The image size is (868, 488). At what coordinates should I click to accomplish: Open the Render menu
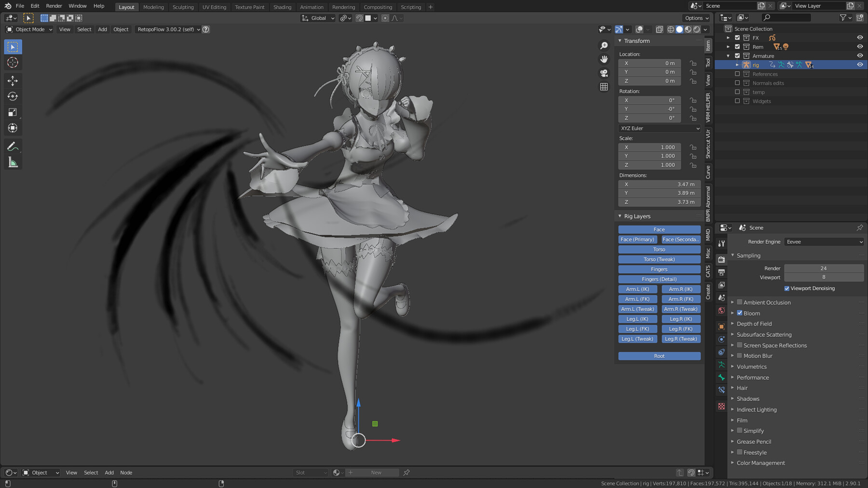pyautogui.click(x=54, y=6)
